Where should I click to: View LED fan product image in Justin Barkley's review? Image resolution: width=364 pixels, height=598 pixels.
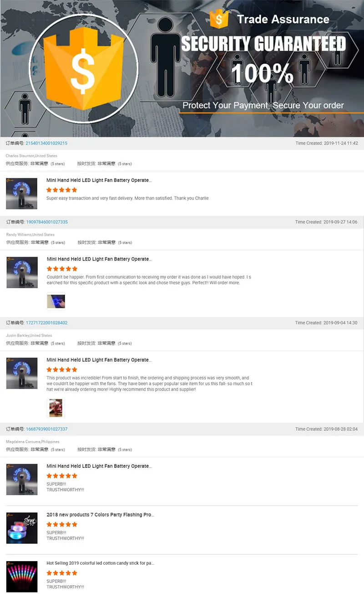tap(22, 373)
